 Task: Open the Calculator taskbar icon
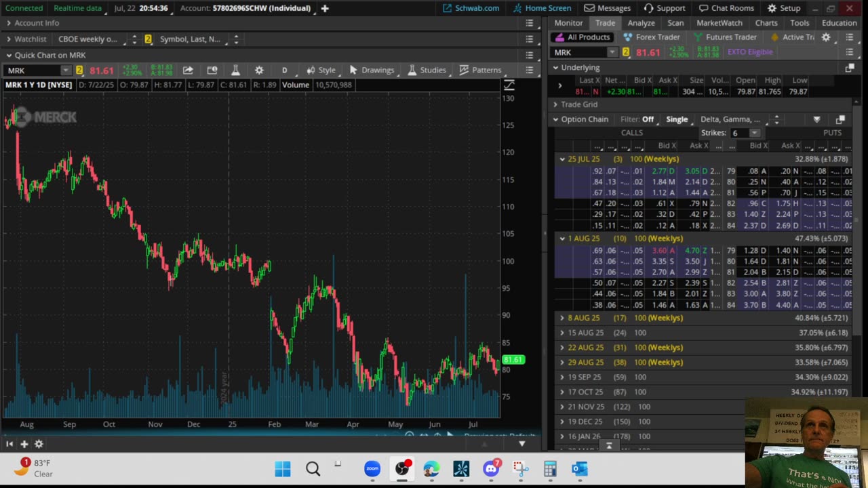pos(550,468)
